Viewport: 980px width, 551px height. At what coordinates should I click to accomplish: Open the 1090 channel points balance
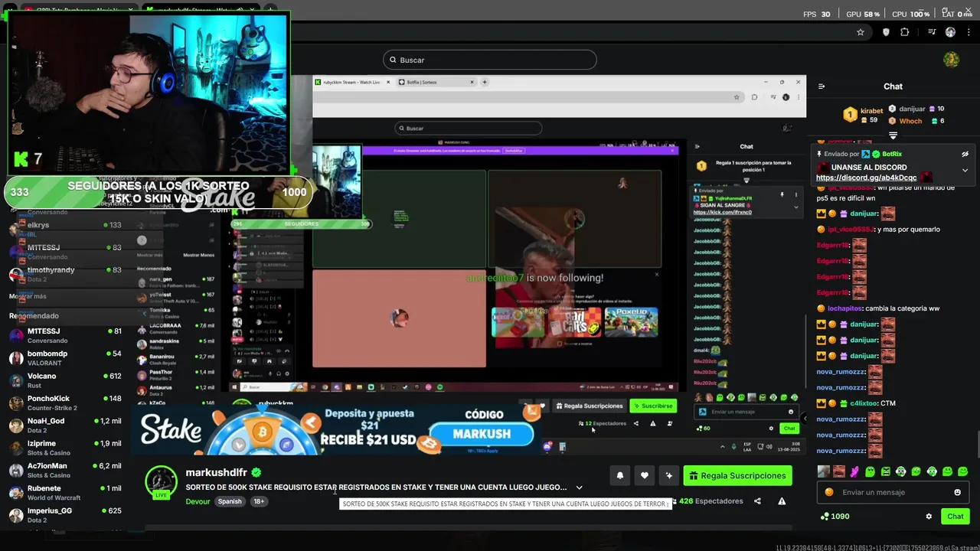pyautogui.click(x=835, y=517)
